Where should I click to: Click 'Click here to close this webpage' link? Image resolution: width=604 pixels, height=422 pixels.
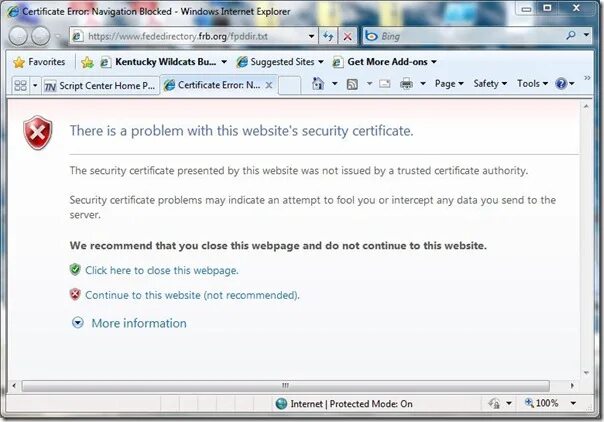162,270
